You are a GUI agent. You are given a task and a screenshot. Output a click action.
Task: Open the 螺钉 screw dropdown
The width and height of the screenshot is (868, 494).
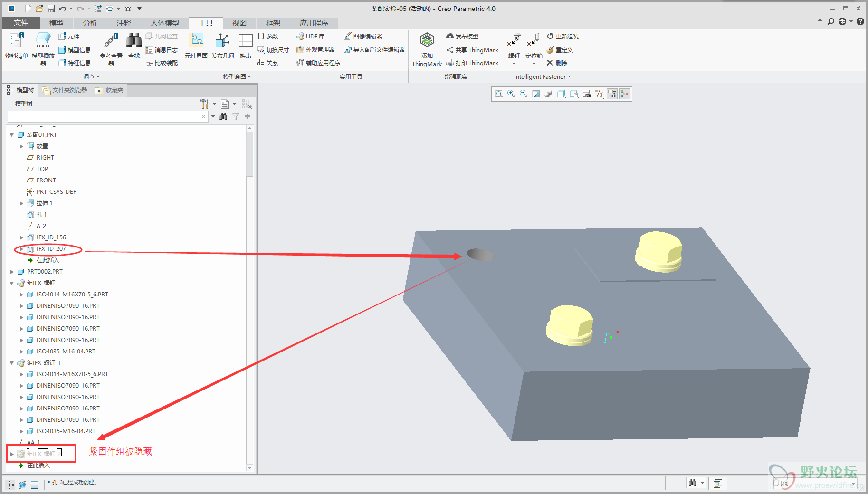click(x=514, y=64)
